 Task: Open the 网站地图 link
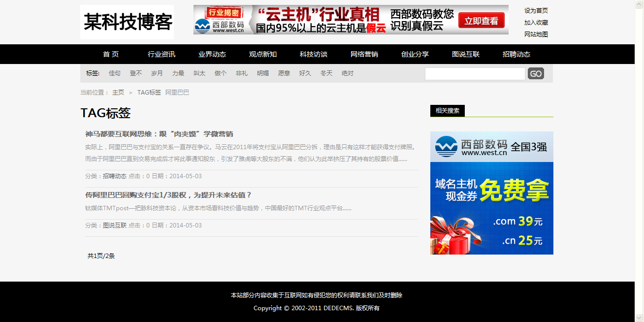point(536,34)
